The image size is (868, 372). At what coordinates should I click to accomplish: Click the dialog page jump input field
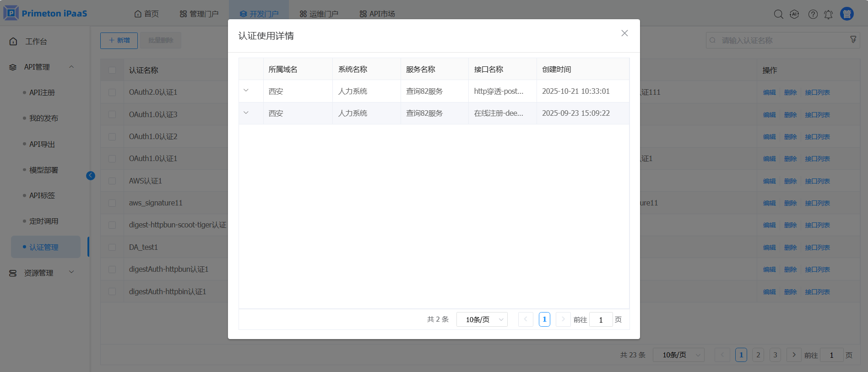(601, 319)
